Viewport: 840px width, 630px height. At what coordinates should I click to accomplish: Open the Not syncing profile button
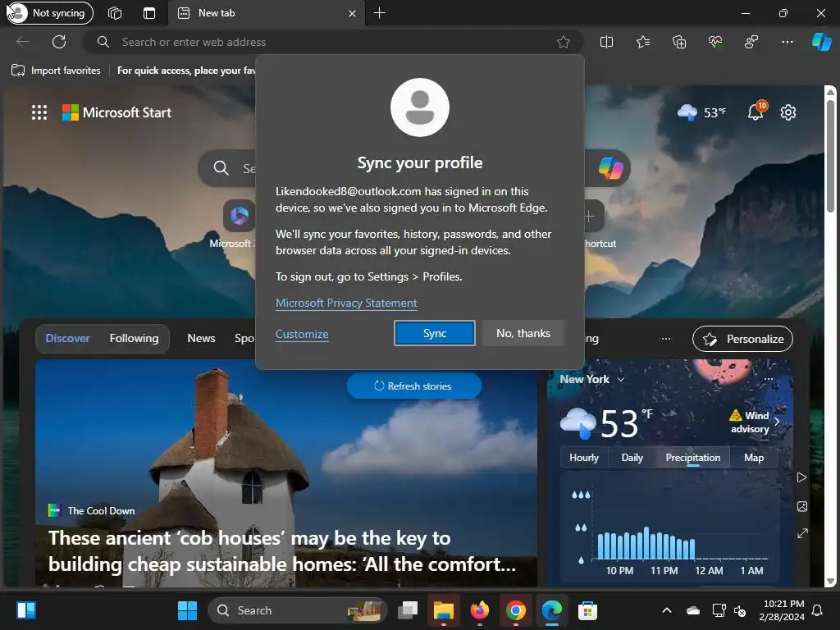(50, 13)
